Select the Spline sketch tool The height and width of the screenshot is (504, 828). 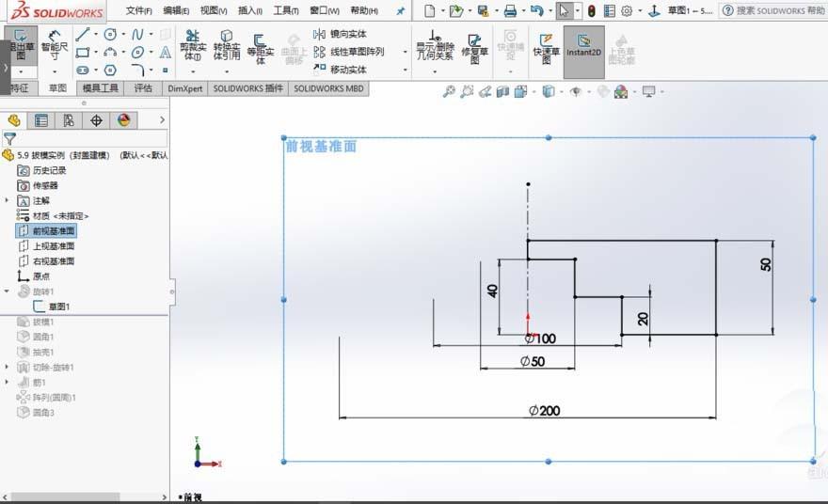(137, 34)
